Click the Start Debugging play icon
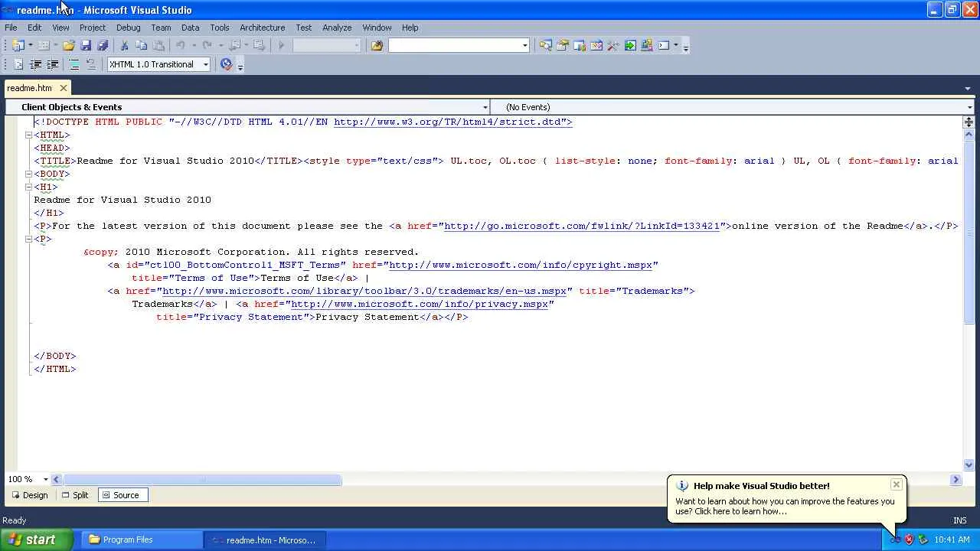 (281, 45)
